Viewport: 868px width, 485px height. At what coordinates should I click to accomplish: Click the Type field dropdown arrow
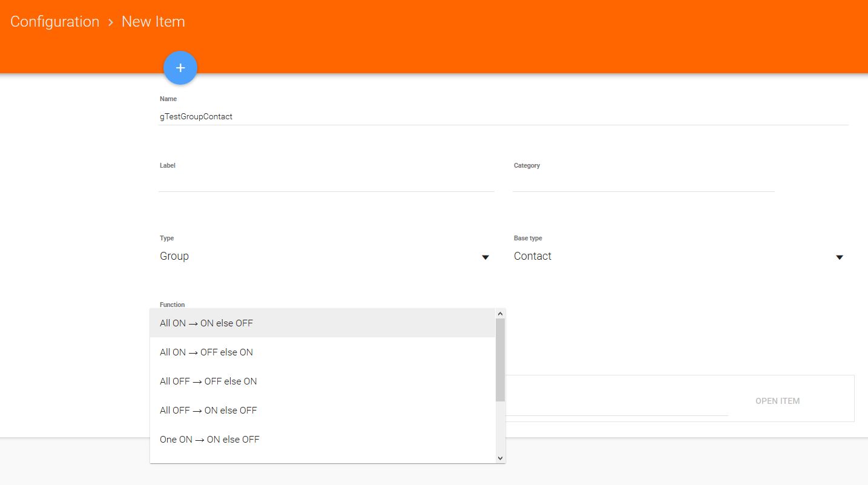point(485,257)
